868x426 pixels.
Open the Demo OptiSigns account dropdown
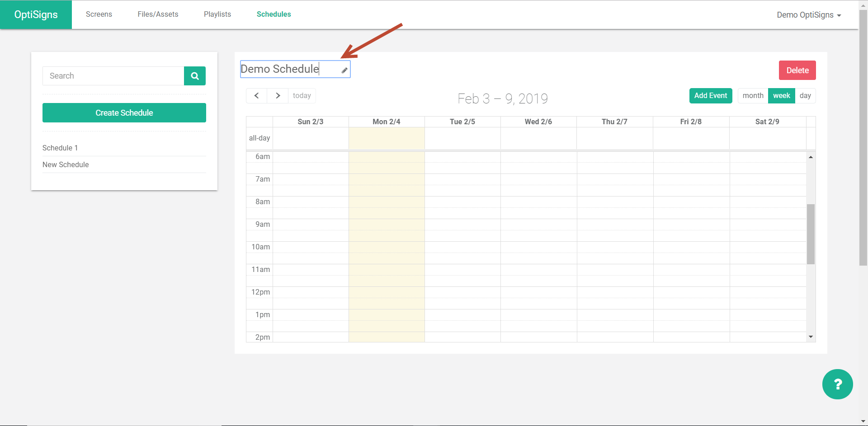click(809, 15)
